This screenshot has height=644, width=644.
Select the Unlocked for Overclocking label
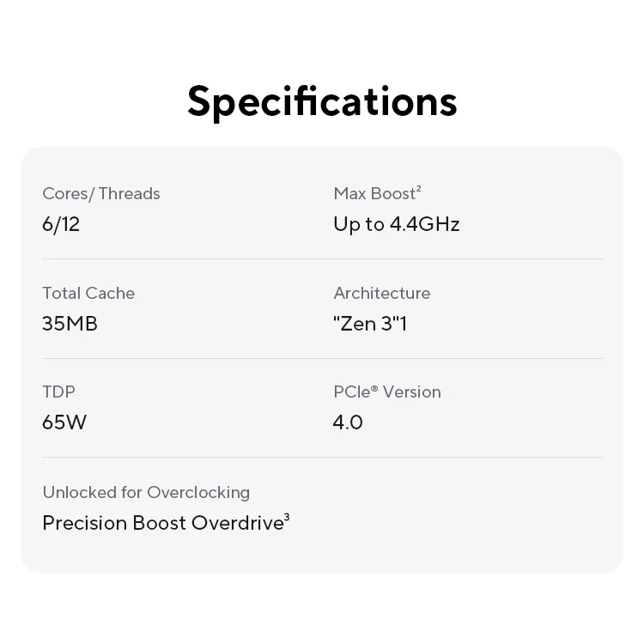pos(146,492)
